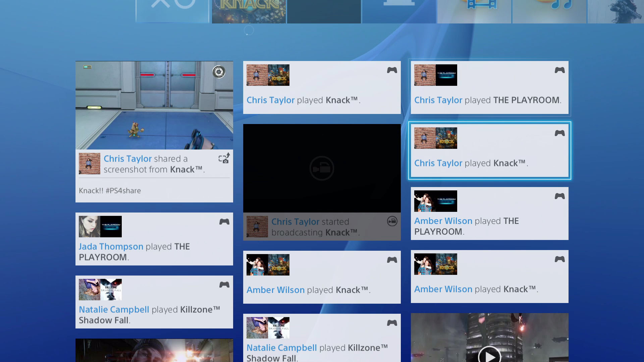Open Natalie Campbell's avatar on middle-column Killzone card

pos(257,328)
